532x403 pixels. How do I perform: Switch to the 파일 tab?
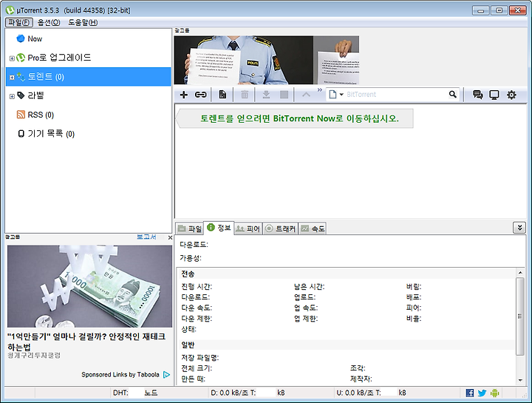tap(190, 228)
